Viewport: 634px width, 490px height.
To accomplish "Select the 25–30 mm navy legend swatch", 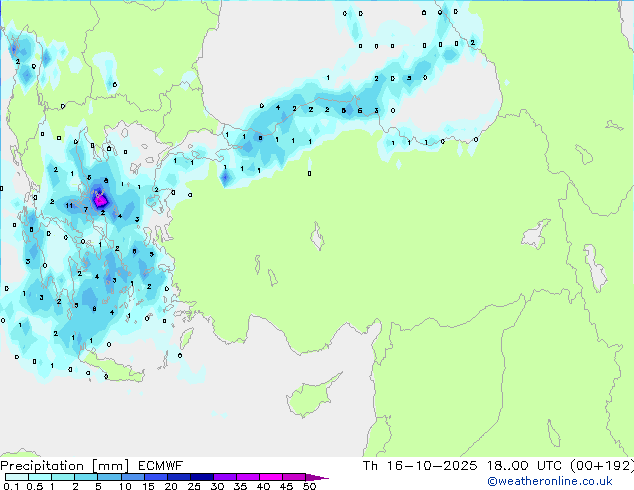I will [x=201, y=477].
